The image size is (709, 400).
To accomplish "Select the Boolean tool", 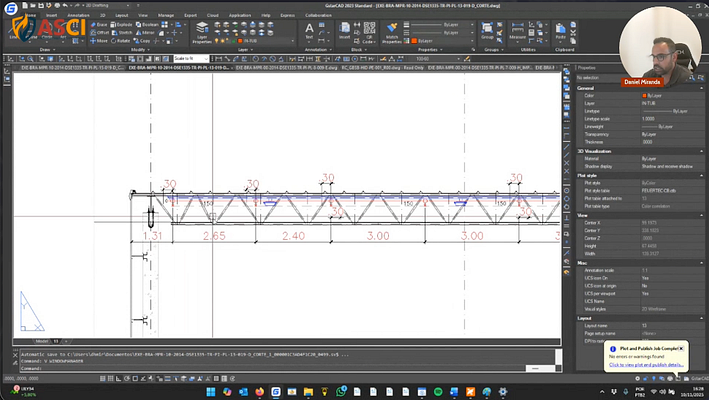I will 147,24.
